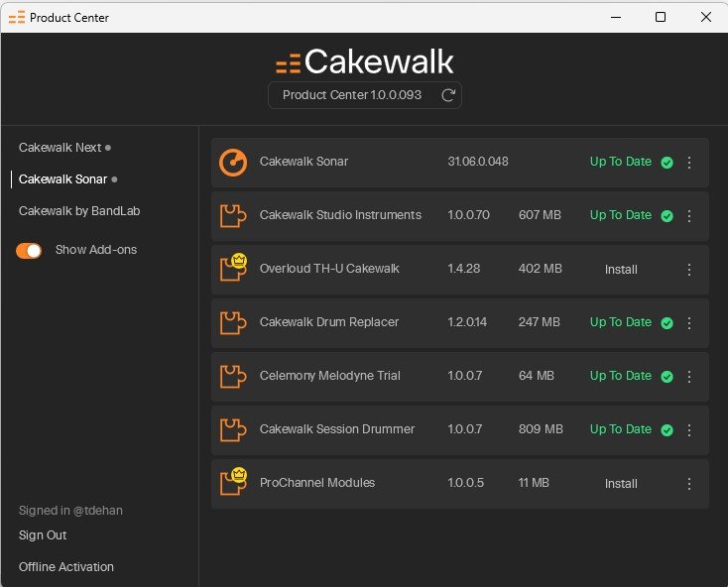Click the Product Center 1.0.0.093 version box

[365, 95]
